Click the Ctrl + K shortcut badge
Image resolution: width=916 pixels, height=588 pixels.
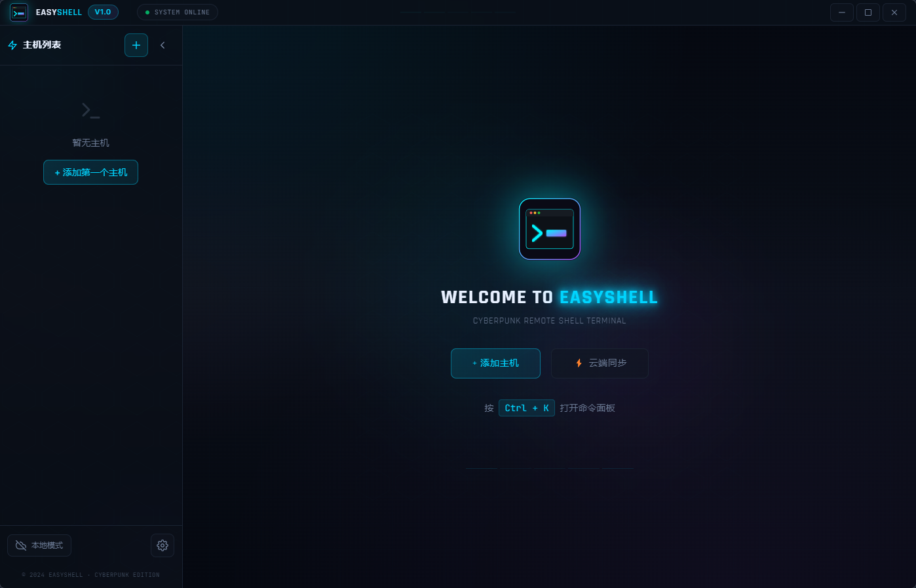[x=526, y=408]
